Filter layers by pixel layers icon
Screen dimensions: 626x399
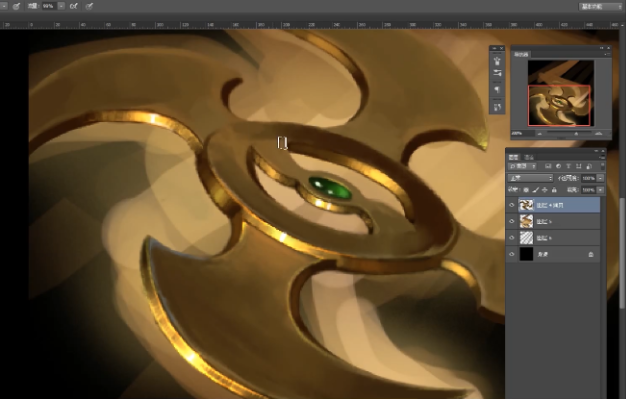548,166
